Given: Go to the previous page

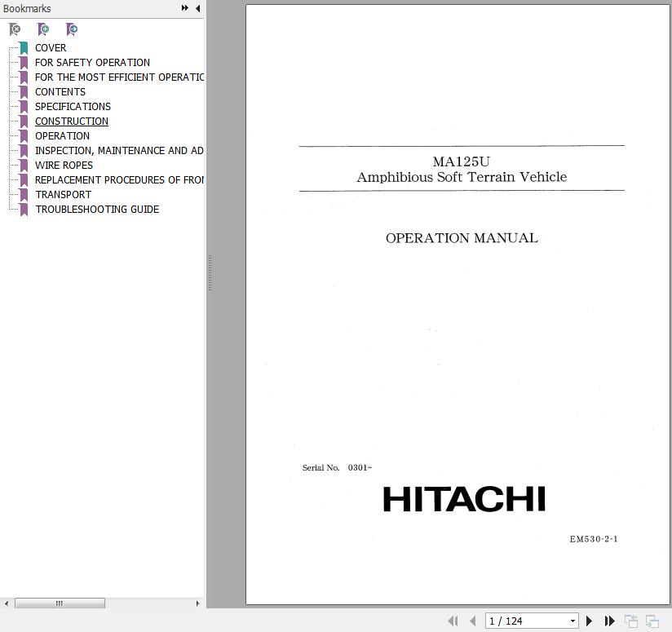Looking at the screenshot, I should pyautogui.click(x=473, y=621).
